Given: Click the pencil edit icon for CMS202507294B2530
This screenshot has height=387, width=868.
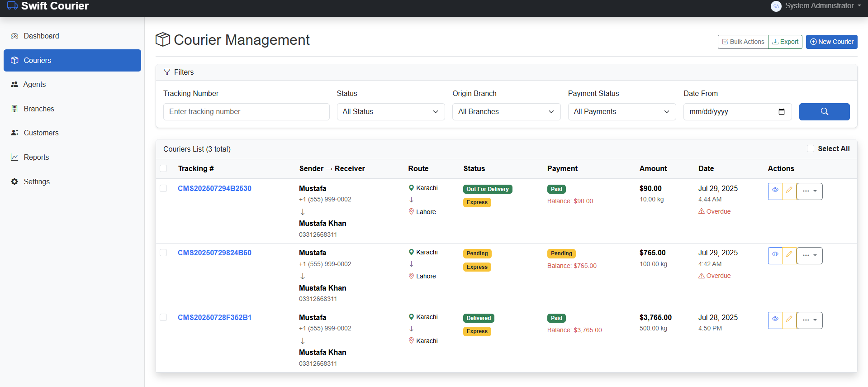Looking at the screenshot, I should (789, 191).
